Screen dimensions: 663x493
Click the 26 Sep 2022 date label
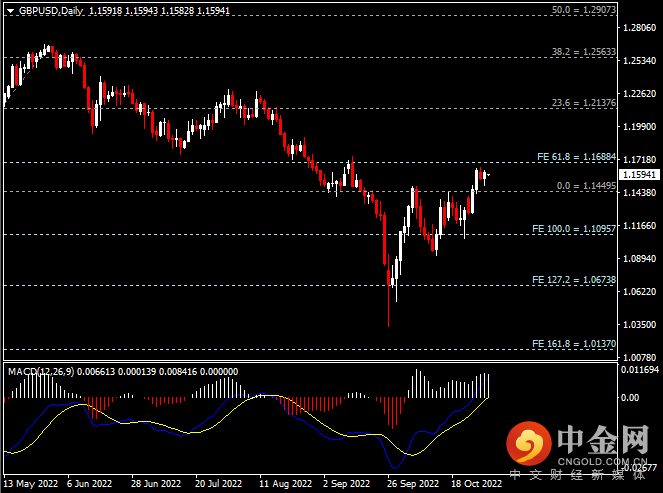pyautogui.click(x=413, y=484)
